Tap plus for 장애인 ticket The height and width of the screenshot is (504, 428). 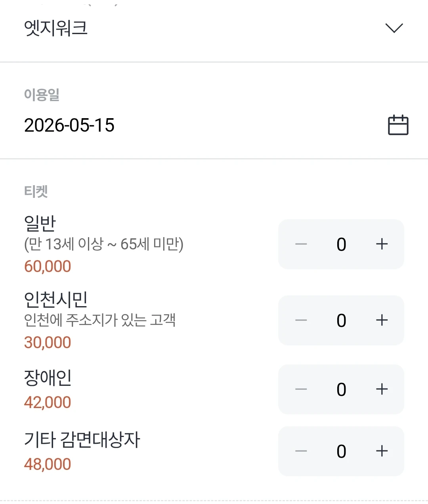[x=382, y=389]
